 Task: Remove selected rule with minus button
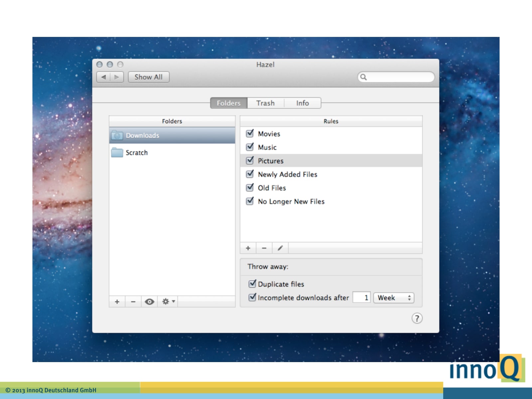point(264,248)
